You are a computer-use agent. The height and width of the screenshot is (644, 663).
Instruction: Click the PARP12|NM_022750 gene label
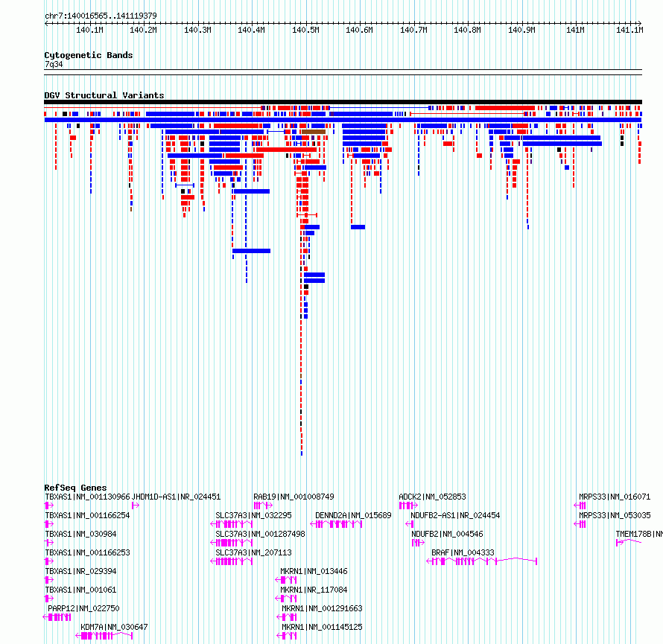83,608
